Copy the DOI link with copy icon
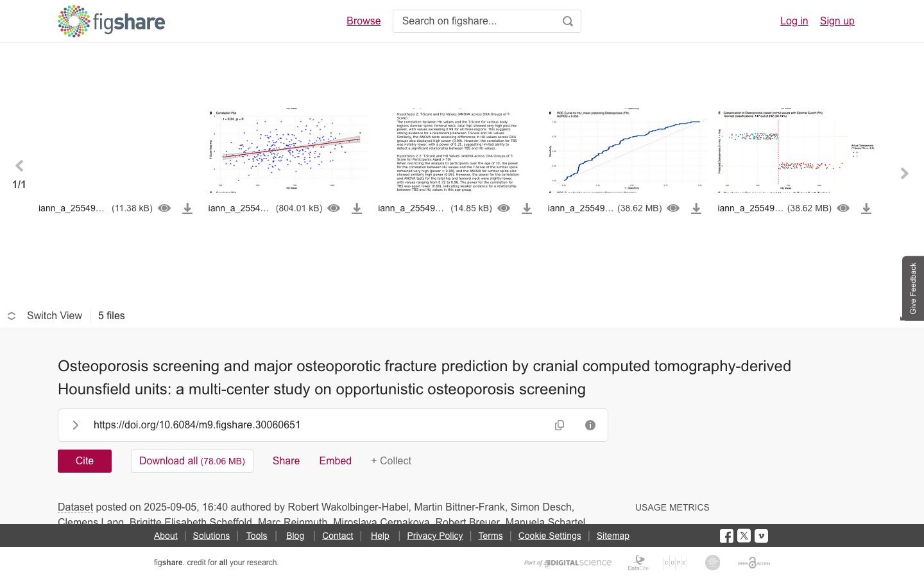The image size is (924, 578). 560,425
